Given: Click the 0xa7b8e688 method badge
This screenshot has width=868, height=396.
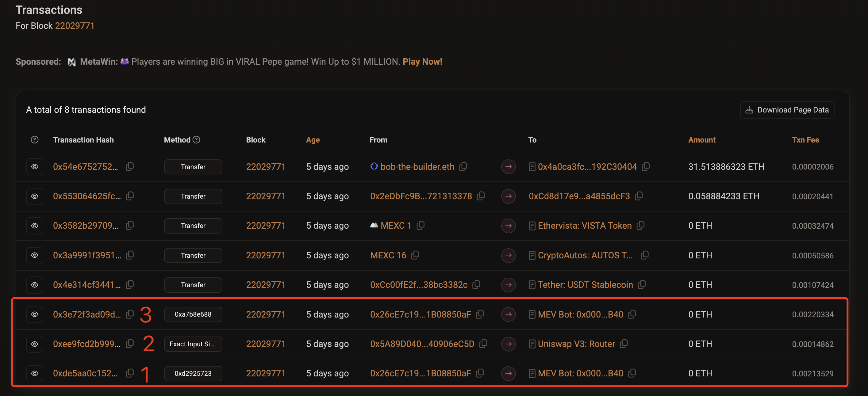Looking at the screenshot, I should [193, 314].
